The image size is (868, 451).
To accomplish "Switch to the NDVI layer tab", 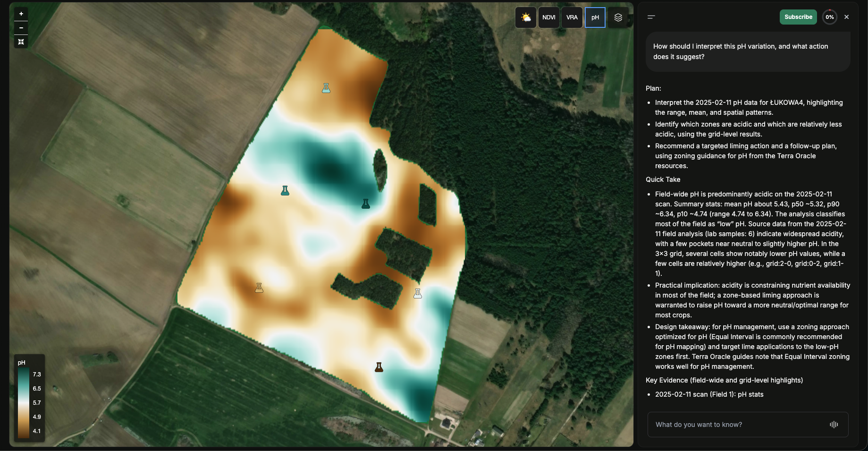I will tap(549, 17).
